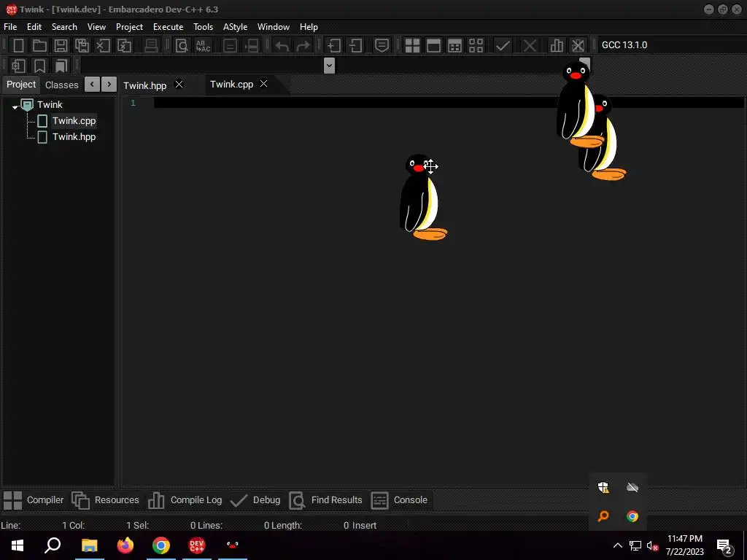Click the Unindent toolbar icon
The width and height of the screenshot is (747, 560).
point(355,46)
